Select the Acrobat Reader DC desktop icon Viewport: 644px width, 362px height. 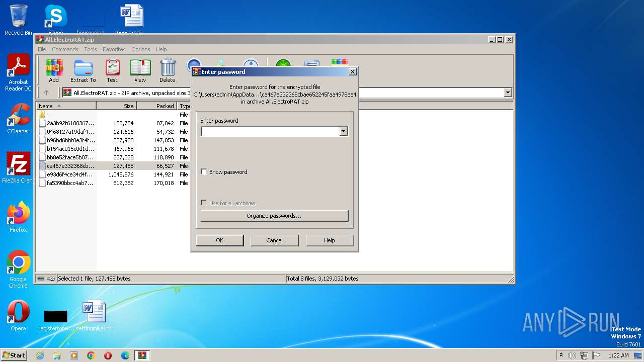click(18, 73)
